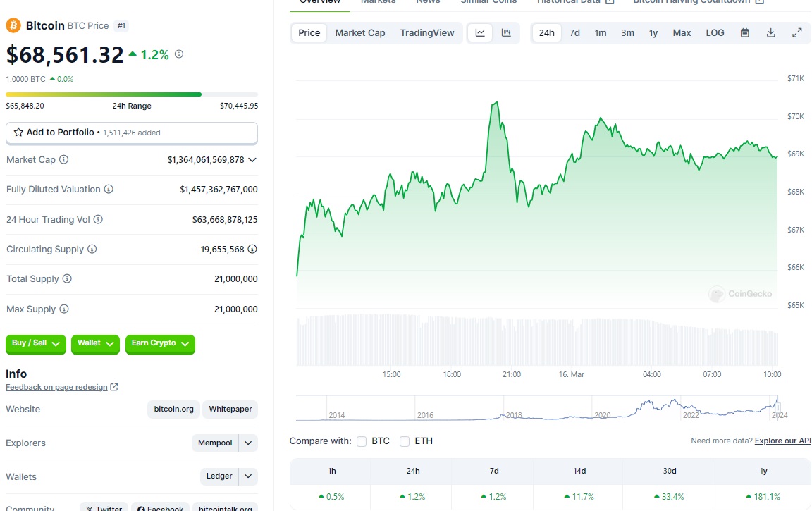The image size is (812, 511).
Task: Click the 24h Range progress bar
Action: 132,94
